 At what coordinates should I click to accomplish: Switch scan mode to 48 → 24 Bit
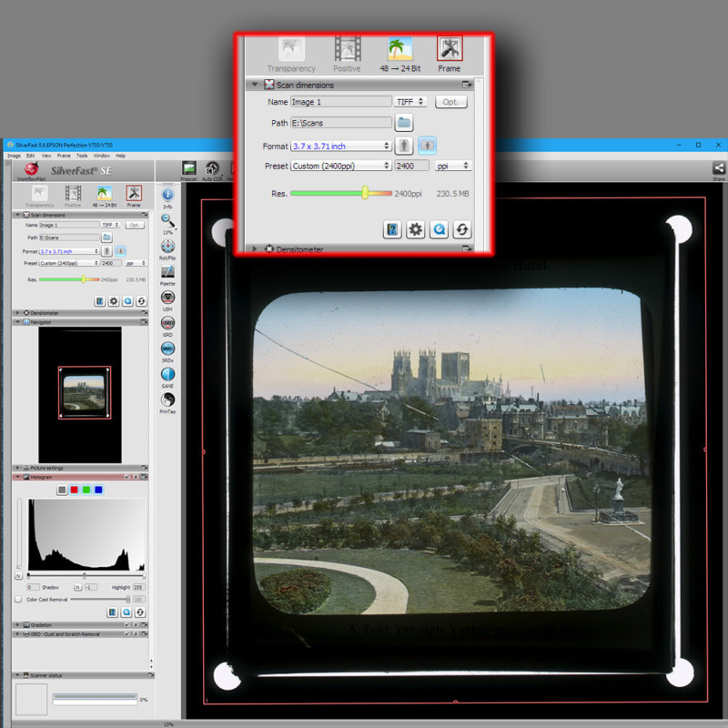click(x=400, y=50)
